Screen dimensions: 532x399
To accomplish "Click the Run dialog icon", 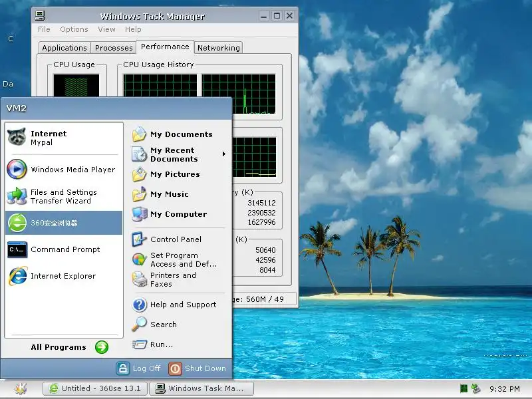I will click(x=139, y=344).
